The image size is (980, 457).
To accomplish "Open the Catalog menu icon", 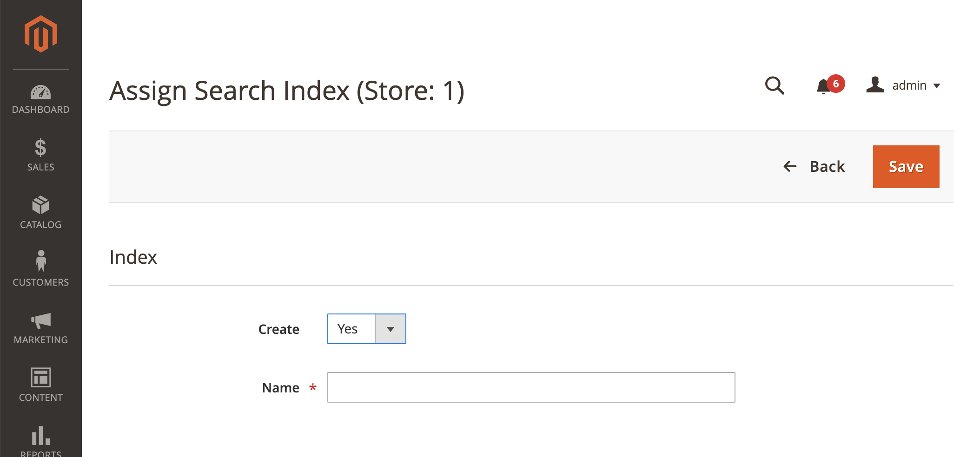I will (41, 209).
